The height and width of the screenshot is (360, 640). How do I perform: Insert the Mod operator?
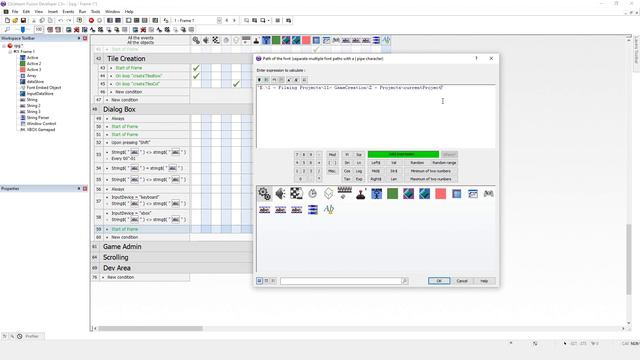(332, 155)
